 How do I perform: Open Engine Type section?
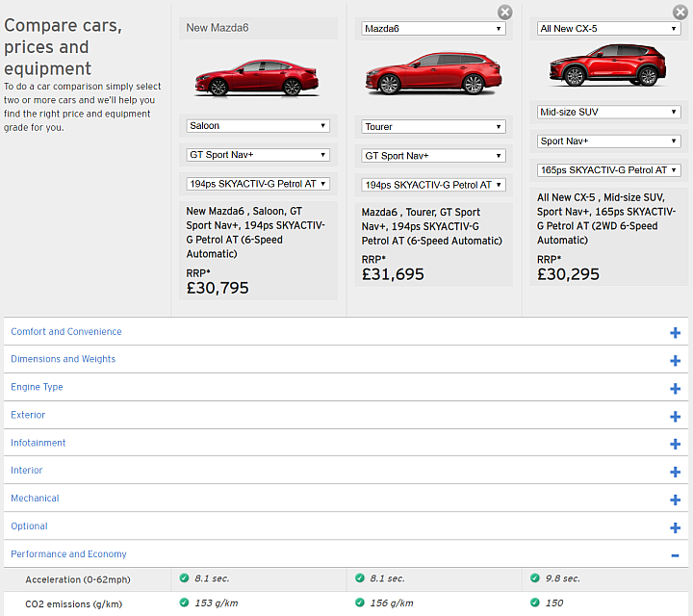pyautogui.click(x=37, y=387)
